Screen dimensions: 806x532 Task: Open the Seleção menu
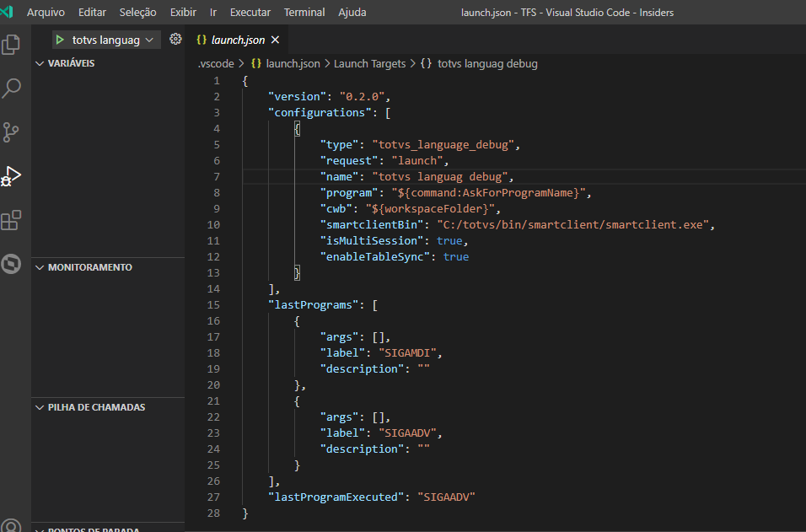(137, 13)
